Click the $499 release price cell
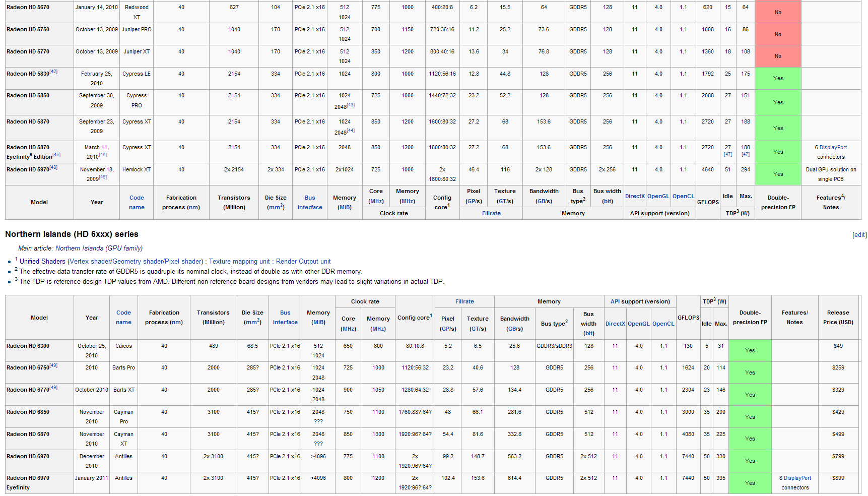The height and width of the screenshot is (496, 868). (838, 439)
